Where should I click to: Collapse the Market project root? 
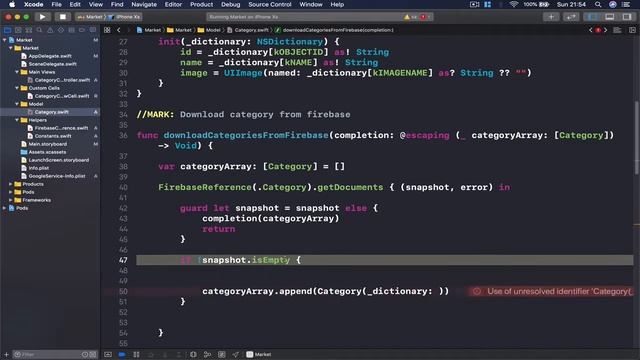click(4, 40)
